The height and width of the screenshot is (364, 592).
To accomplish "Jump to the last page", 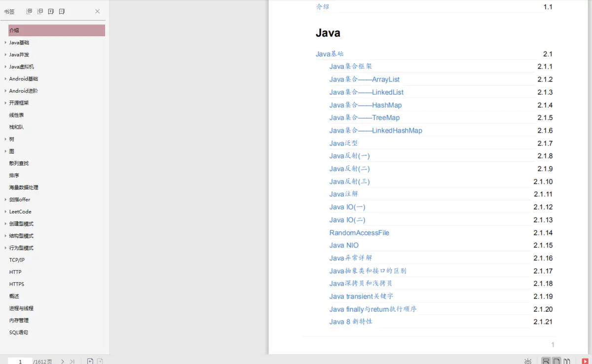I will tap(72, 362).
